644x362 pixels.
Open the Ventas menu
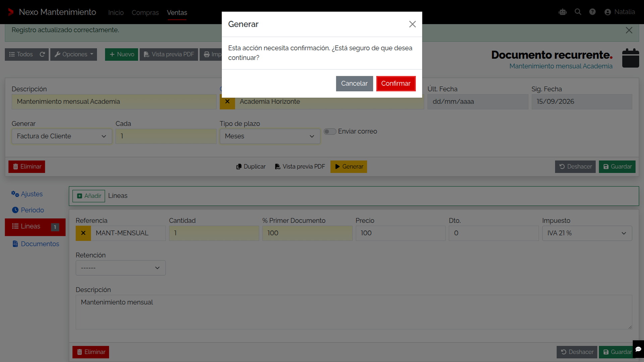click(177, 12)
